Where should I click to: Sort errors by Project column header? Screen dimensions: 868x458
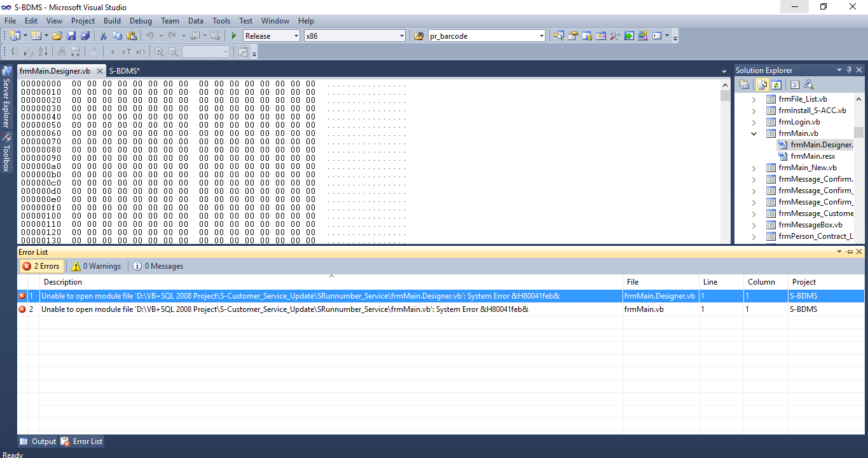pyautogui.click(x=826, y=282)
